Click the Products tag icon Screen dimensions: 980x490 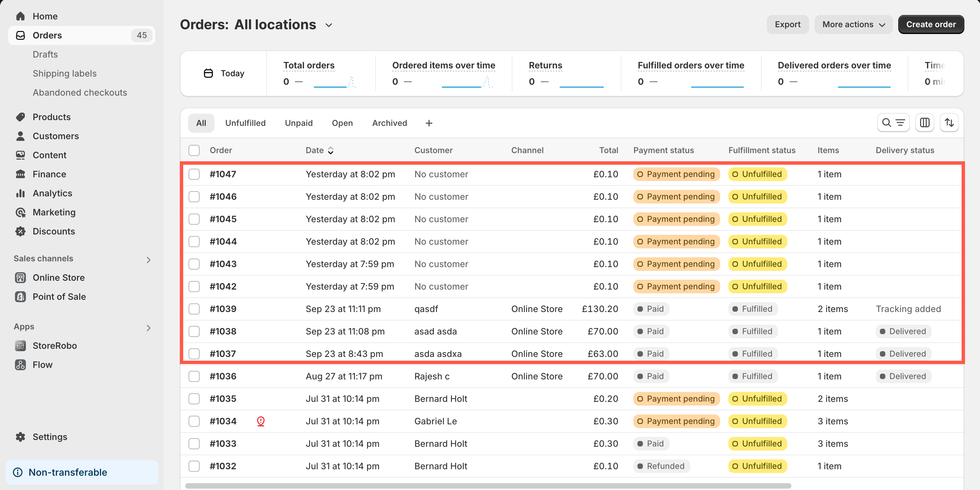pos(20,117)
